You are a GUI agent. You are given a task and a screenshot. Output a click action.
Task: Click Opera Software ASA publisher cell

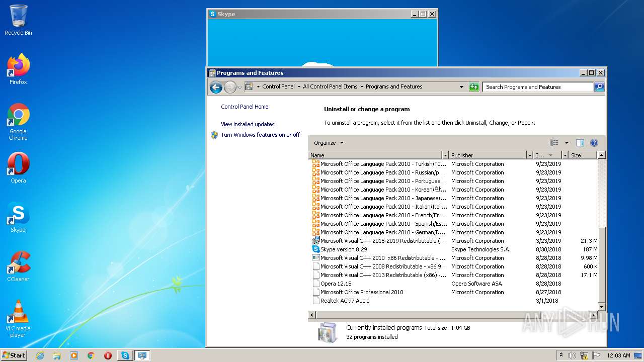coord(476,284)
